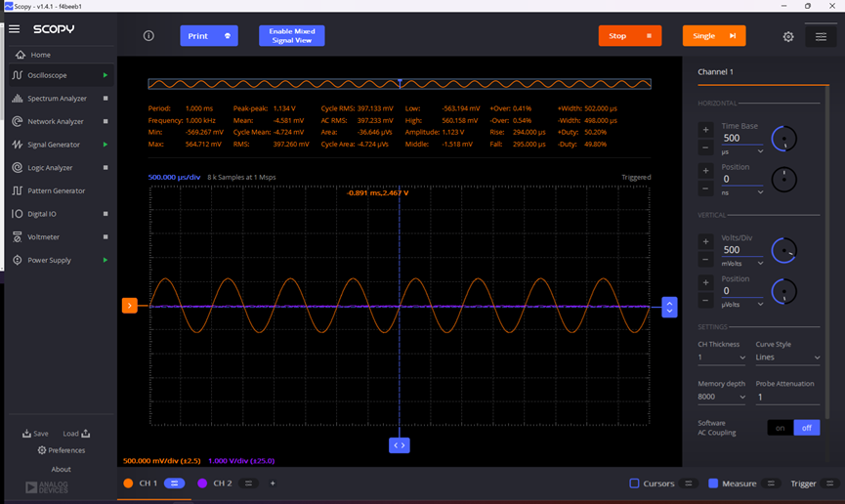This screenshot has height=504, width=845.
Task: Open CH Thickness dropdown
Action: coord(722,357)
